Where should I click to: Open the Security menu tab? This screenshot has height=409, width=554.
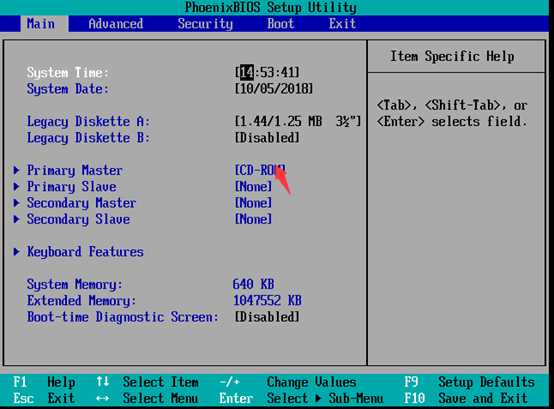(205, 24)
